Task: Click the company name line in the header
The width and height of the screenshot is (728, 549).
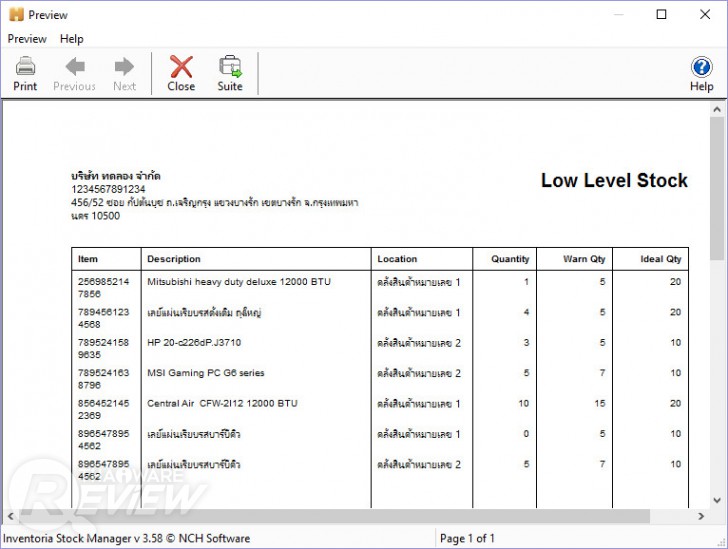Action: tap(116, 176)
